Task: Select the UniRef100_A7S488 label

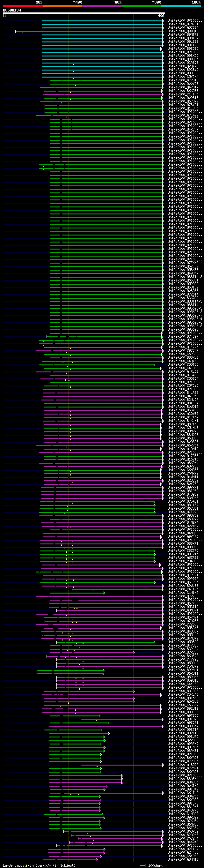Action: pyautogui.click(x=183, y=375)
